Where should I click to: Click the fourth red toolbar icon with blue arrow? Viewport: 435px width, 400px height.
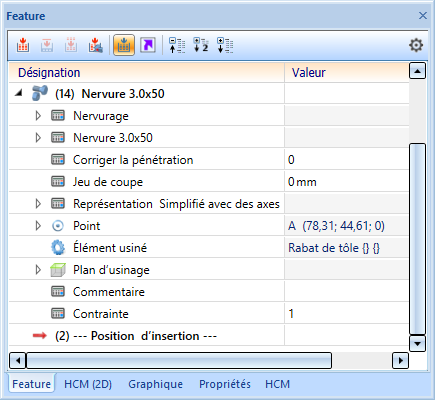95,45
